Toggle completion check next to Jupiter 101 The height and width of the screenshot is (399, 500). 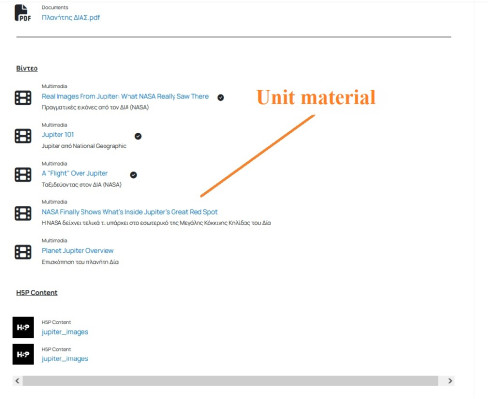138,136
